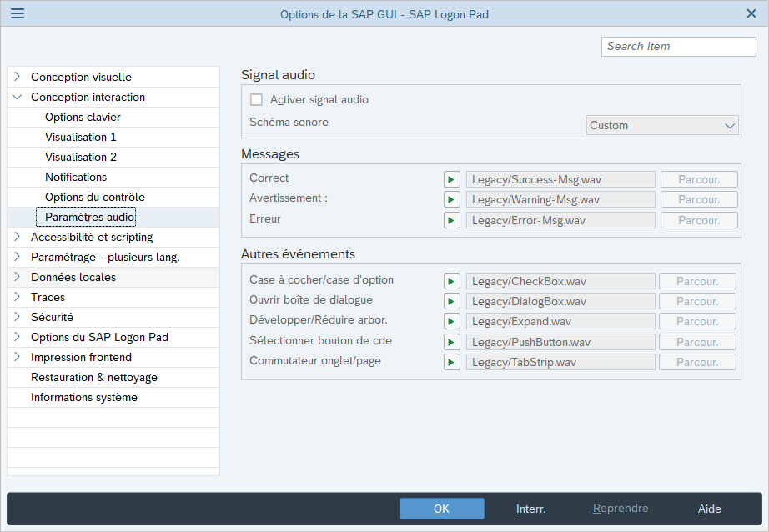Confirm settings with the OK button

click(442, 509)
